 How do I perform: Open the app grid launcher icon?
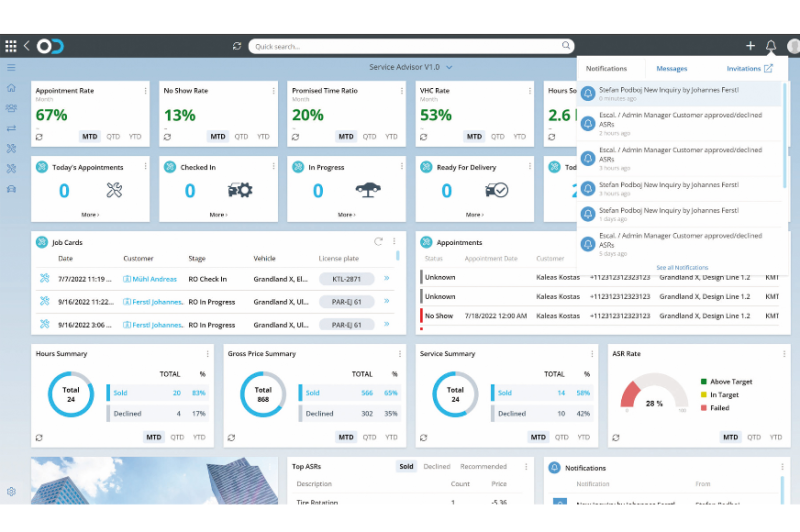(11, 46)
